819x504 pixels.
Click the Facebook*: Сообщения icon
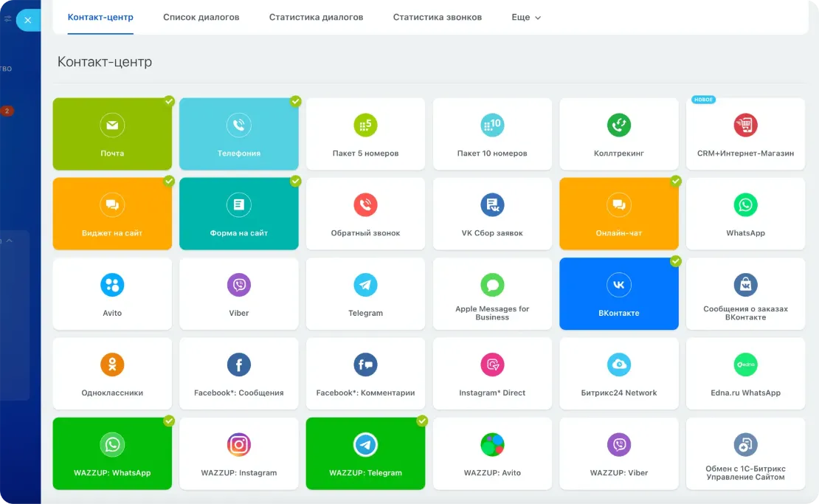click(x=239, y=365)
